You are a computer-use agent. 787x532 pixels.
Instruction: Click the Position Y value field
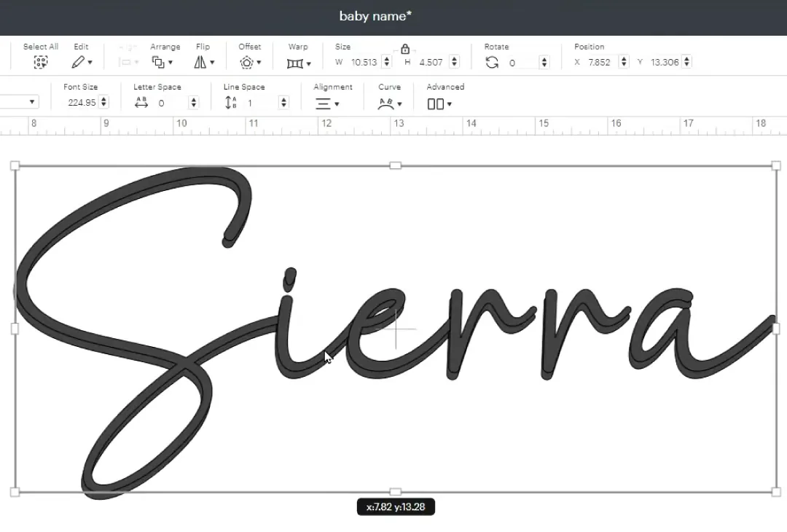[665, 62]
